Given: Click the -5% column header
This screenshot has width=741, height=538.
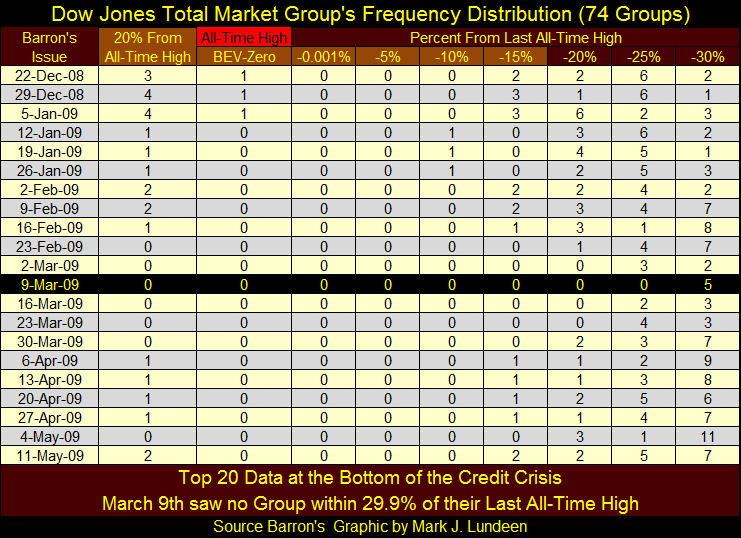Looking at the screenshot, I should click(386, 57).
